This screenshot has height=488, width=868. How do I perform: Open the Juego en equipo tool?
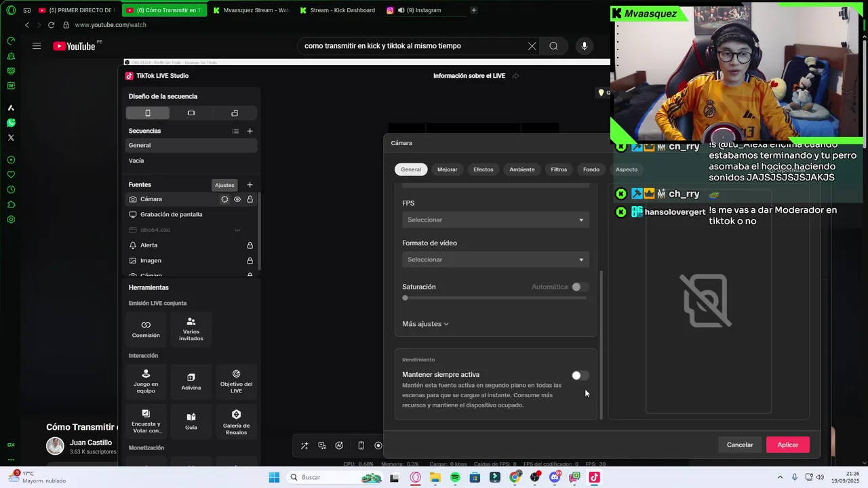(x=146, y=382)
